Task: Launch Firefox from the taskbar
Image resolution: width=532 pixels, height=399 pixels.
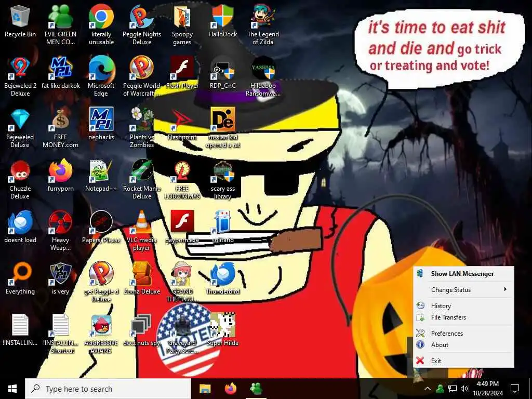Action: click(231, 389)
